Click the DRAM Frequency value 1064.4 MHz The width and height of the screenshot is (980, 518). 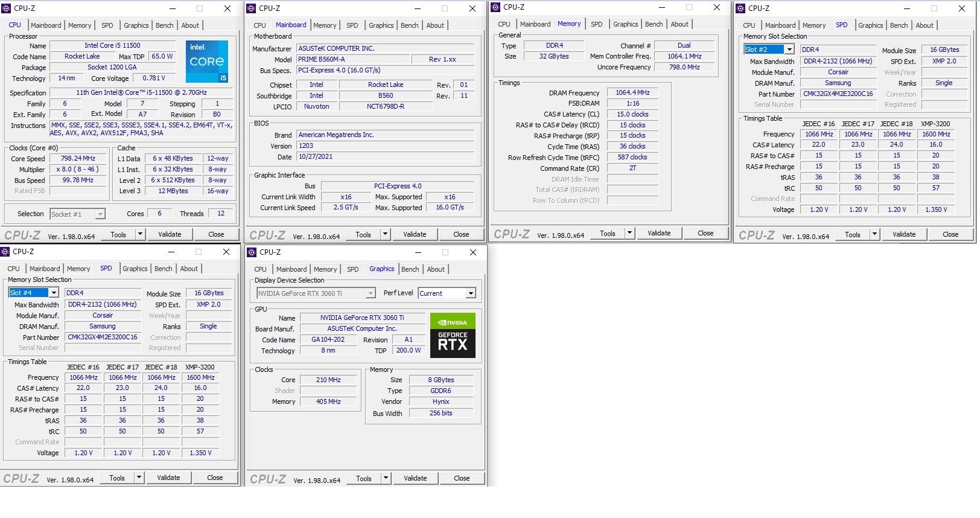(x=632, y=93)
